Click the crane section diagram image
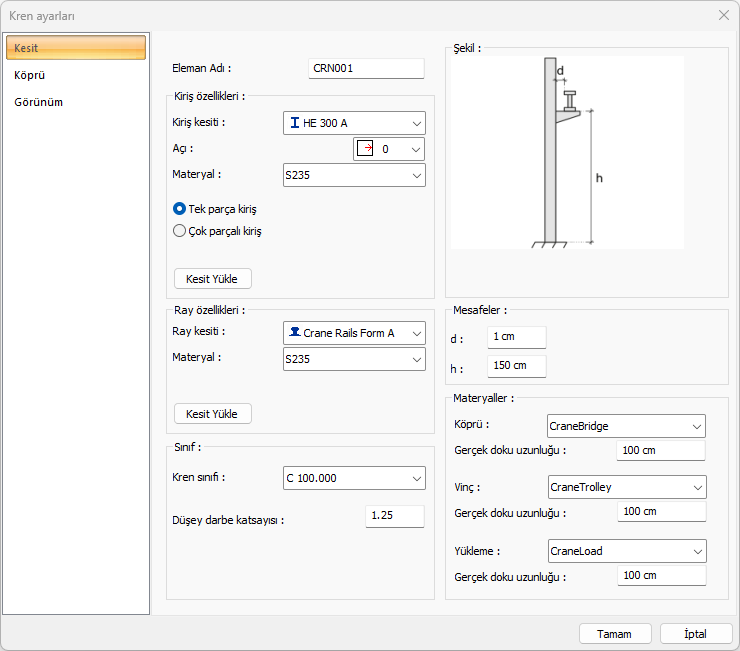This screenshot has width=740, height=651. (567, 152)
